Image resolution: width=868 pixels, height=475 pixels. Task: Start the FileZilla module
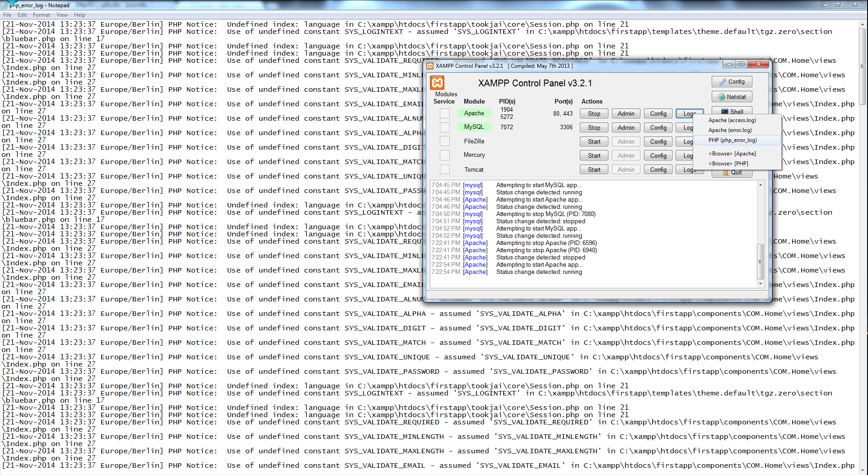point(594,142)
